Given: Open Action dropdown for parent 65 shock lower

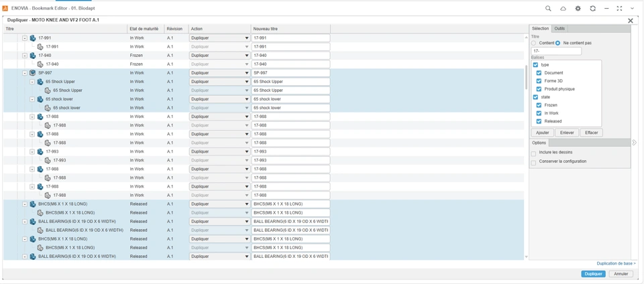Looking at the screenshot, I should pos(220,99).
